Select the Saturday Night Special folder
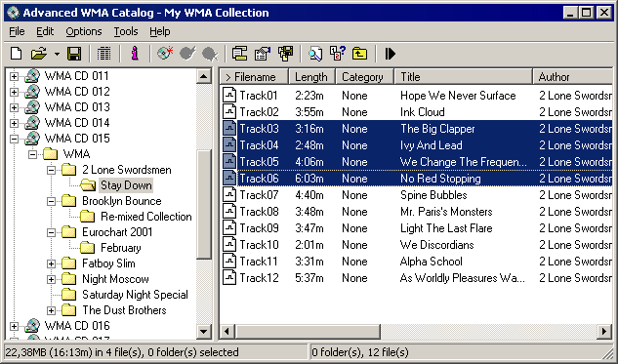 click(x=135, y=295)
